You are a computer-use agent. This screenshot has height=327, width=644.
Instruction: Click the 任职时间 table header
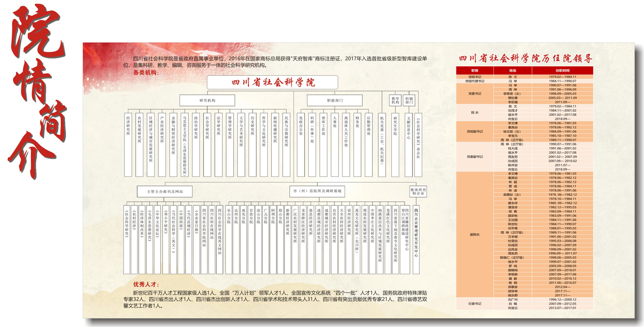pyautogui.click(x=563, y=71)
